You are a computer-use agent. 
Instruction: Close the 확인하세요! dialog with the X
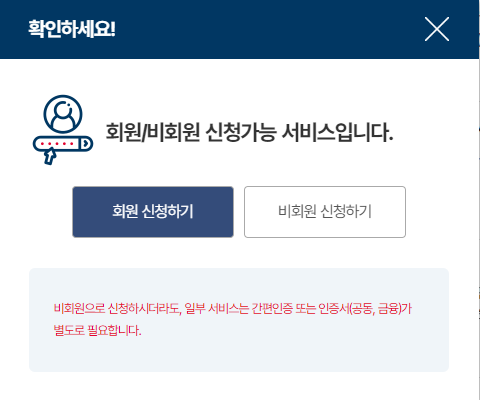[437, 29]
